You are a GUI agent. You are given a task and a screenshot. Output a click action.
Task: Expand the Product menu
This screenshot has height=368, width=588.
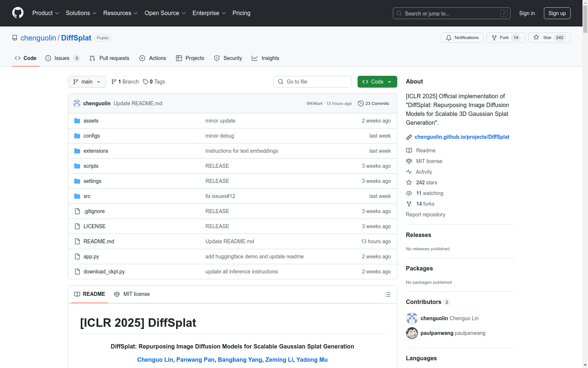tap(46, 13)
